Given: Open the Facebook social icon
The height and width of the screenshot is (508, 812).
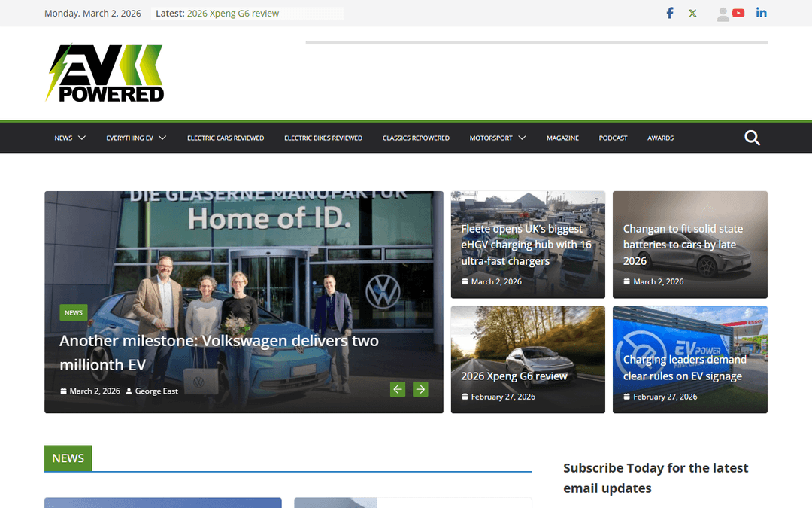Looking at the screenshot, I should point(670,13).
